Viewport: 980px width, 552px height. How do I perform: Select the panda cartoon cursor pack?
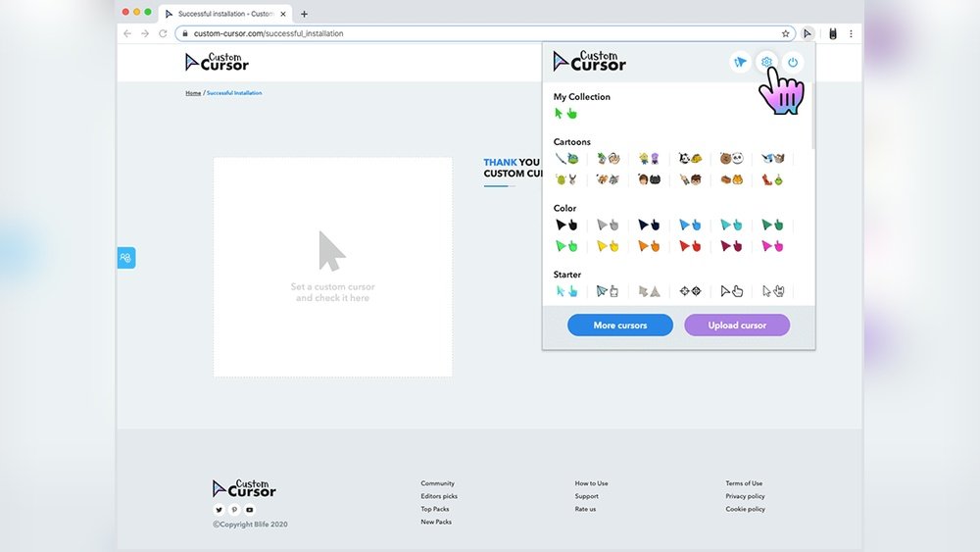point(731,159)
